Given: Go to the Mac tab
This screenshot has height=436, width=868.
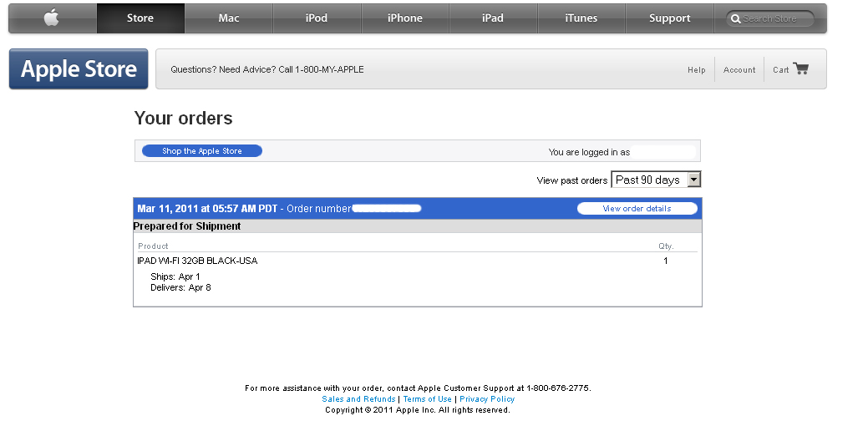Looking at the screenshot, I should [x=229, y=18].
